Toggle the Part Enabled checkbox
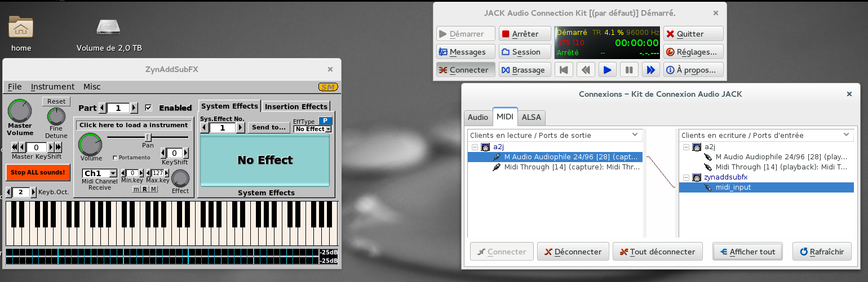The height and width of the screenshot is (282, 868). pos(149,108)
